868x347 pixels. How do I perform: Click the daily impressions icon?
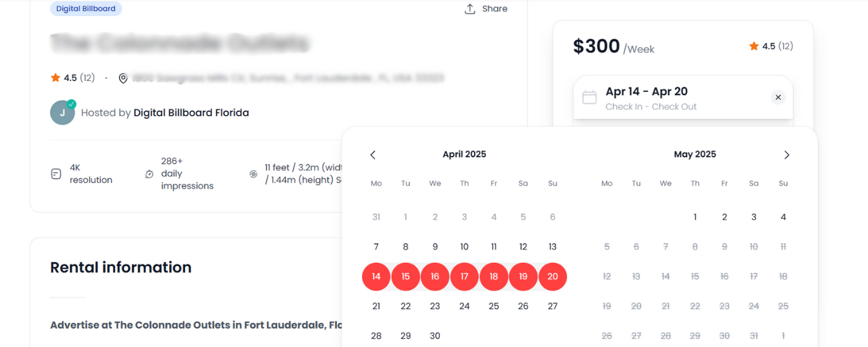150,173
